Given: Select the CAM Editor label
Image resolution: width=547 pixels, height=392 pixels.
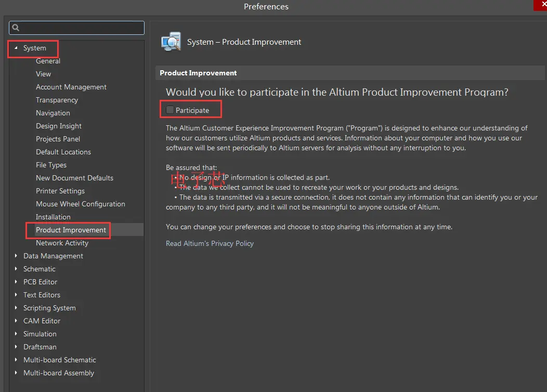Looking at the screenshot, I should coord(42,321).
